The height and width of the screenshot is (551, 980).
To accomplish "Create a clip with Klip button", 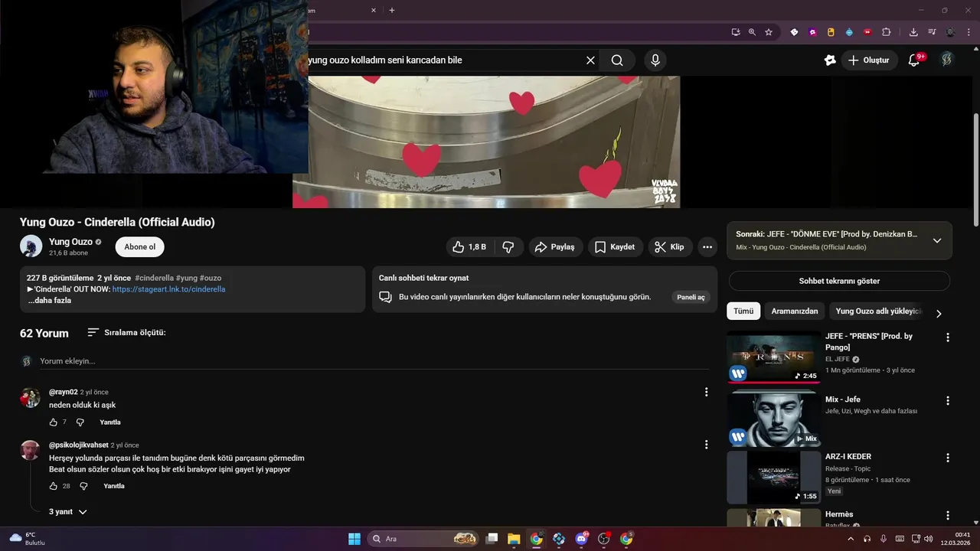I will [x=671, y=247].
